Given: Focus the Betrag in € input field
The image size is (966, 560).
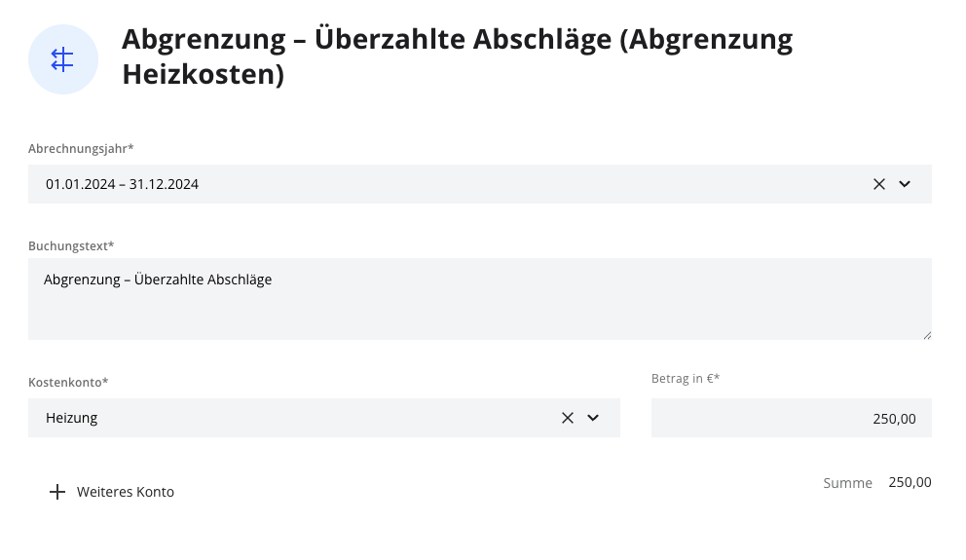Looking at the screenshot, I should (791, 418).
